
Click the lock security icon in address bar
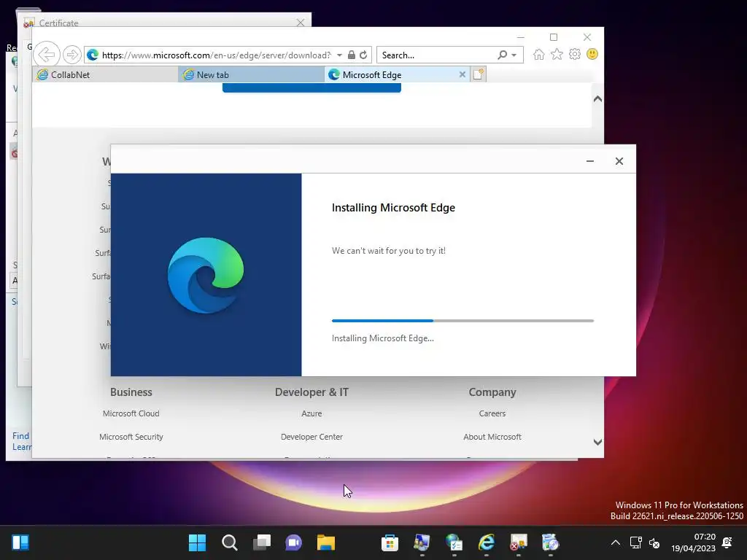pyautogui.click(x=352, y=55)
